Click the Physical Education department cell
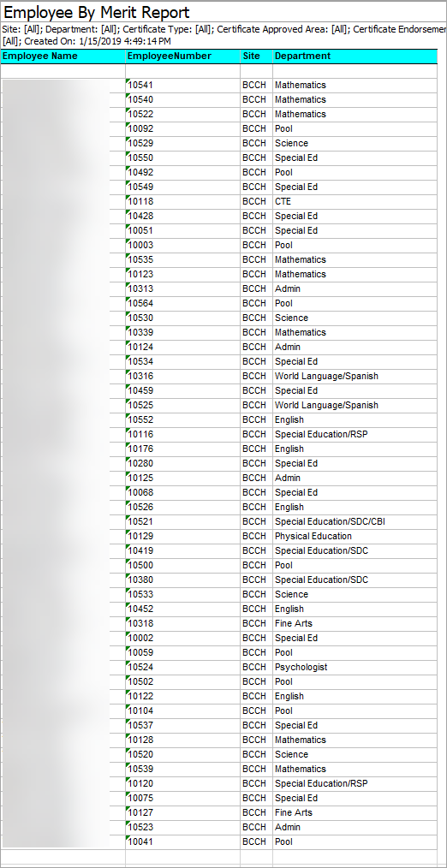The width and height of the screenshot is (447, 868). pyautogui.click(x=355, y=537)
